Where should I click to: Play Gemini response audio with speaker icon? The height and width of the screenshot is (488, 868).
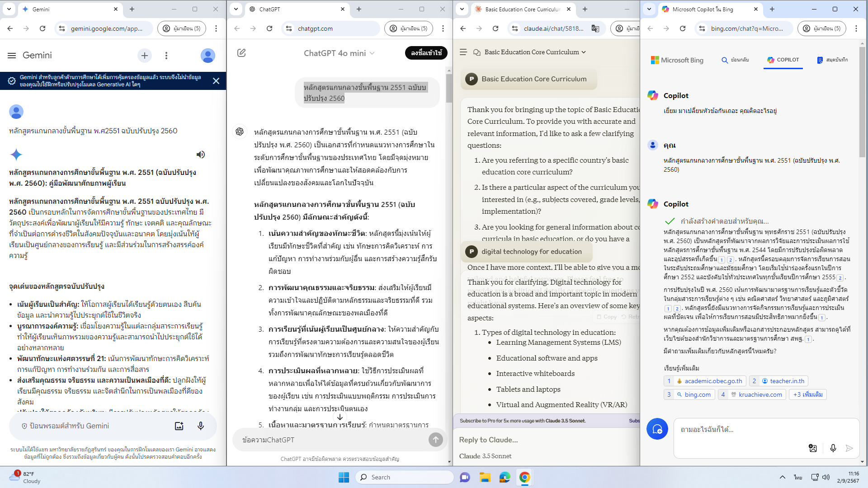tap(201, 155)
